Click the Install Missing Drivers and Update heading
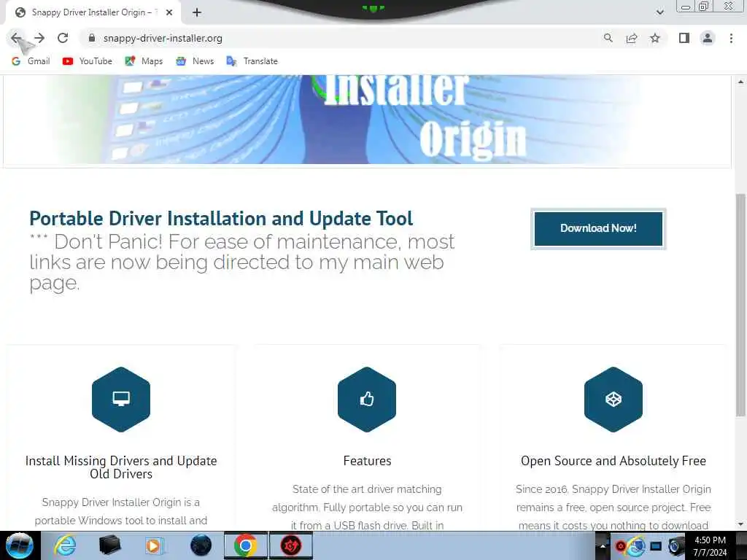The image size is (747, 560). pyautogui.click(x=121, y=467)
